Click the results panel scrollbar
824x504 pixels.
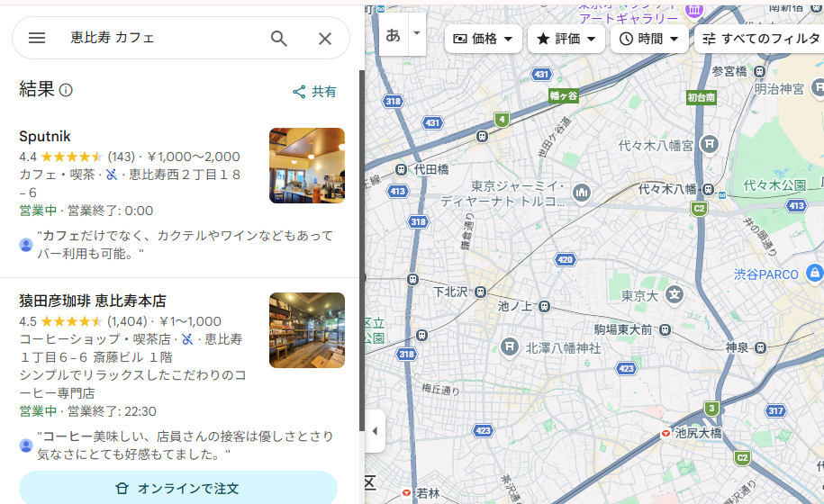[x=362, y=251]
